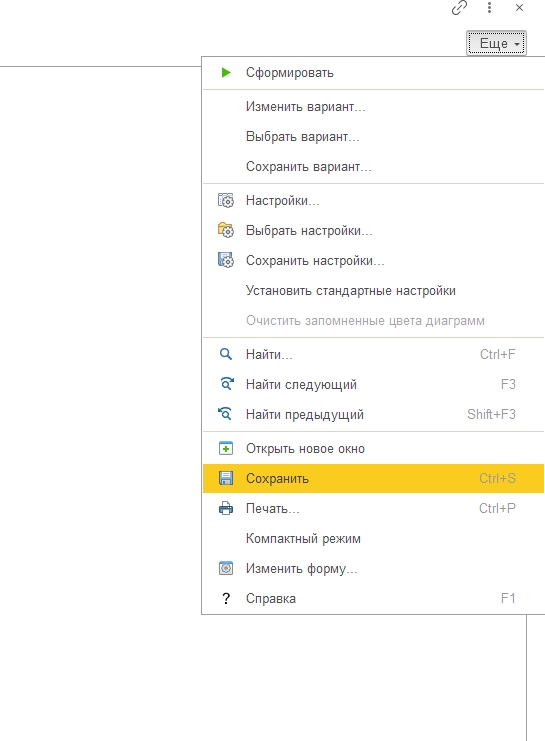Screen dimensions: 545x741
Task: Select Установить стандартные настройки
Action: 351,291
